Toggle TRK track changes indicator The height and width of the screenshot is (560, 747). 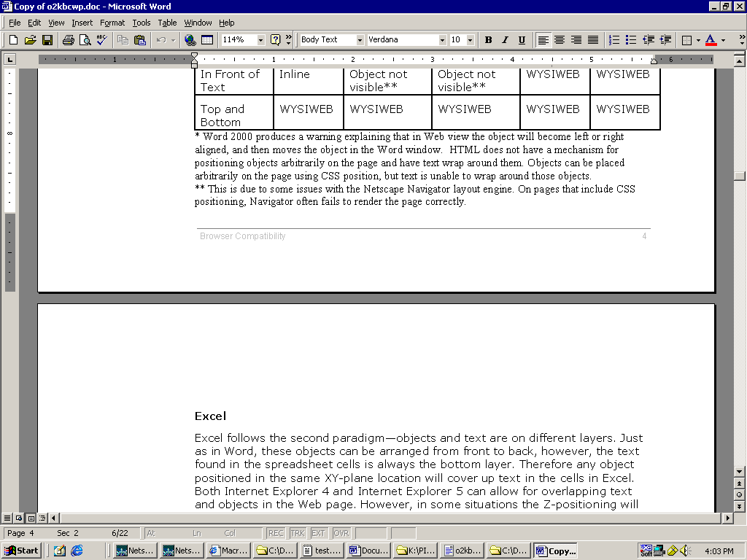298,533
